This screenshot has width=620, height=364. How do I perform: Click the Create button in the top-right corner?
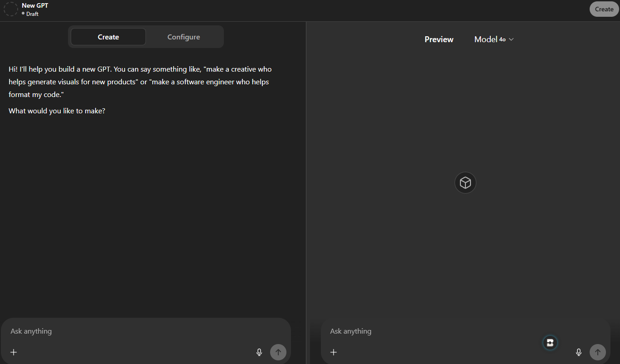tap(604, 9)
